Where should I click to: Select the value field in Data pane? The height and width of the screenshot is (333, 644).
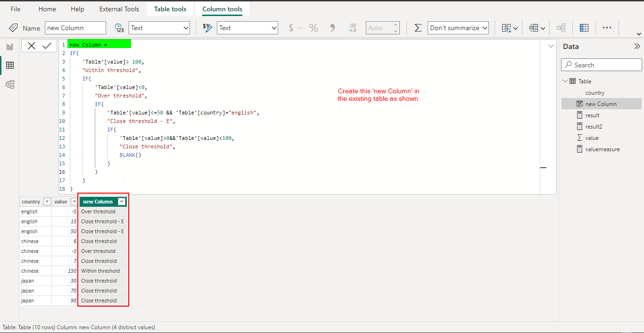pos(592,138)
